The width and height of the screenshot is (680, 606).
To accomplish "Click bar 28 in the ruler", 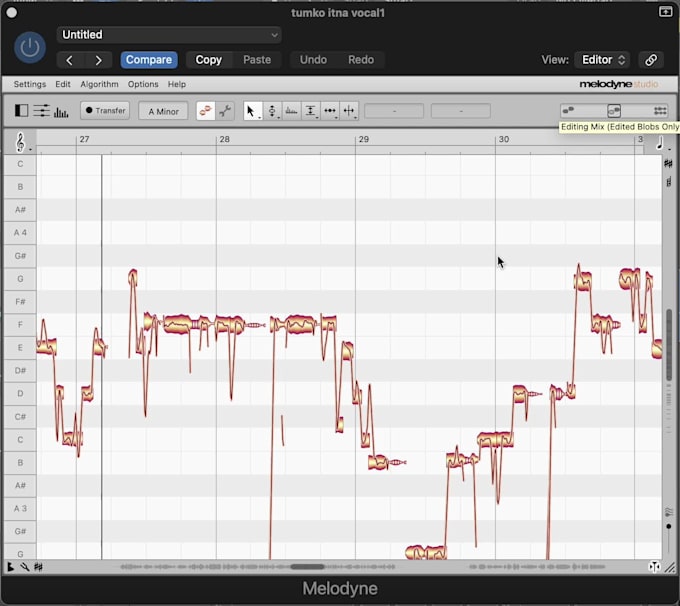I will tap(224, 139).
